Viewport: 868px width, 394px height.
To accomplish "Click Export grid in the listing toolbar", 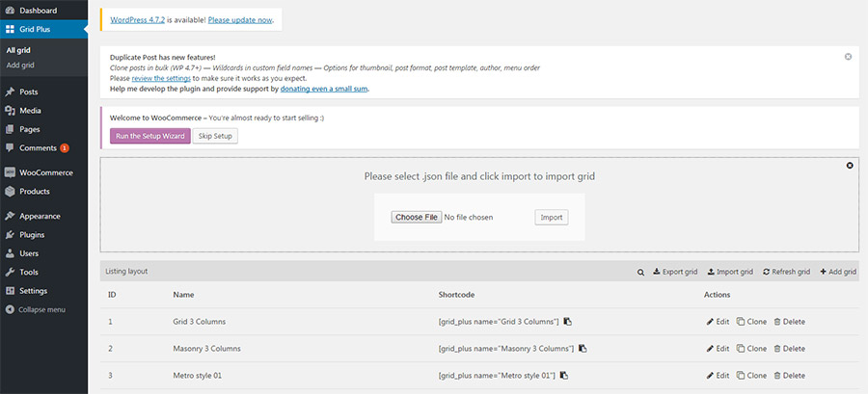I will (x=675, y=273).
